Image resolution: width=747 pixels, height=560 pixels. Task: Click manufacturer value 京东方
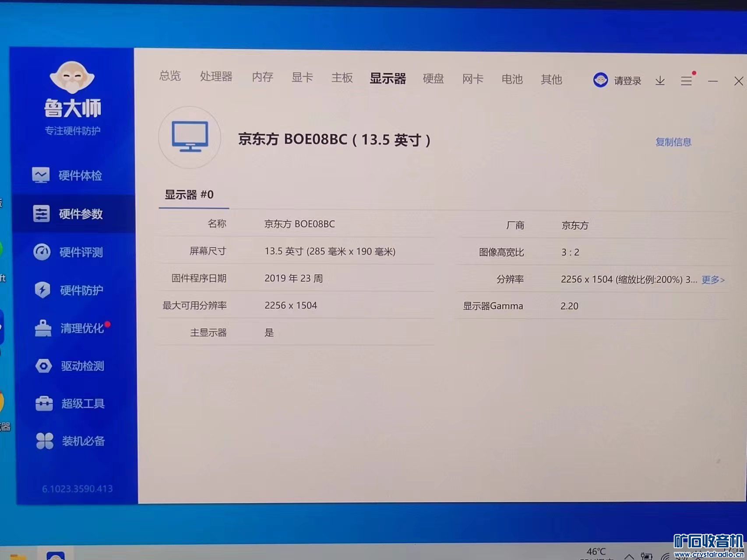pos(575,226)
